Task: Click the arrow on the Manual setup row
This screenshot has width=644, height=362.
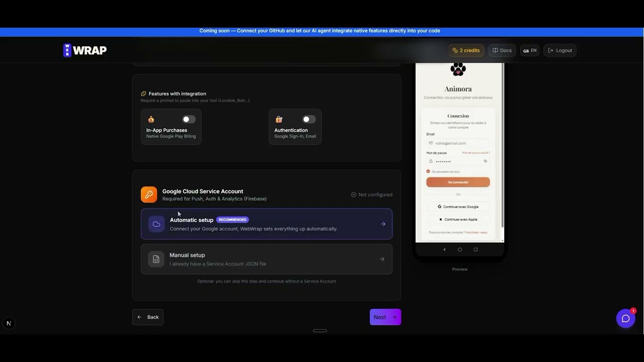Action: [382, 259]
